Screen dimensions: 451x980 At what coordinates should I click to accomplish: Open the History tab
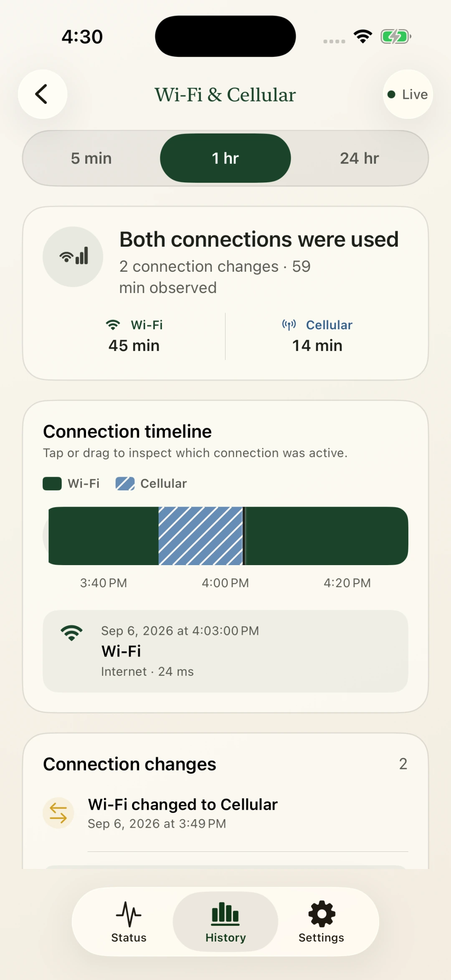click(225, 922)
